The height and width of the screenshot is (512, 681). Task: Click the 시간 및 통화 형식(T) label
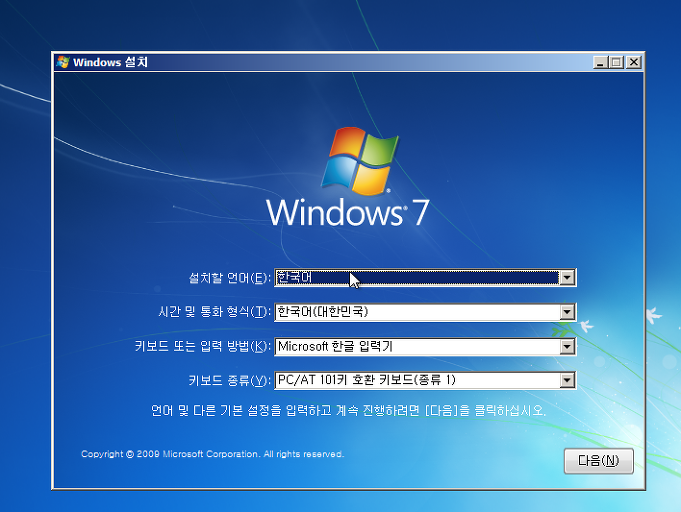(214, 312)
